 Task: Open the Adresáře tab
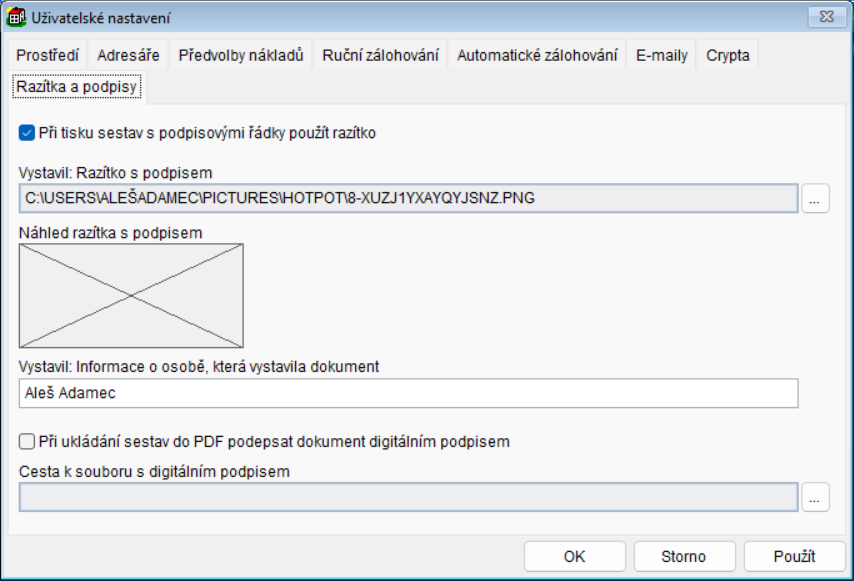click(128, 56)
